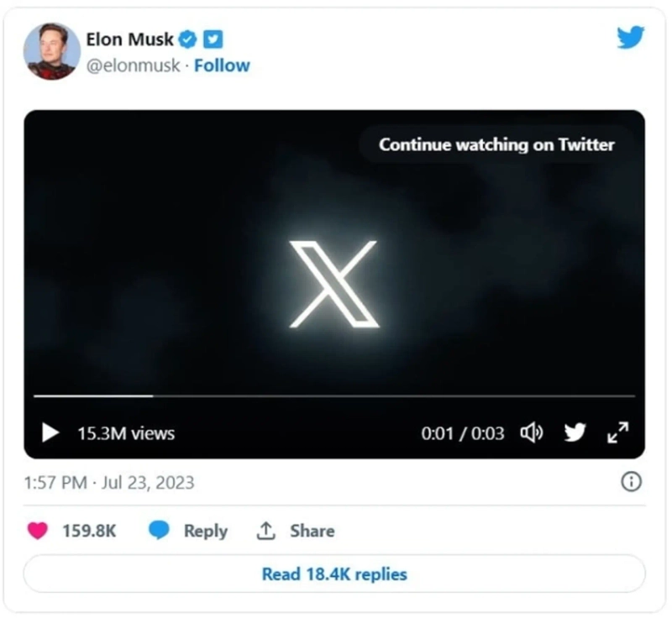Viewport: 672px width, 618px height.
Task: Read 18.4K replies
Action: 334,574
